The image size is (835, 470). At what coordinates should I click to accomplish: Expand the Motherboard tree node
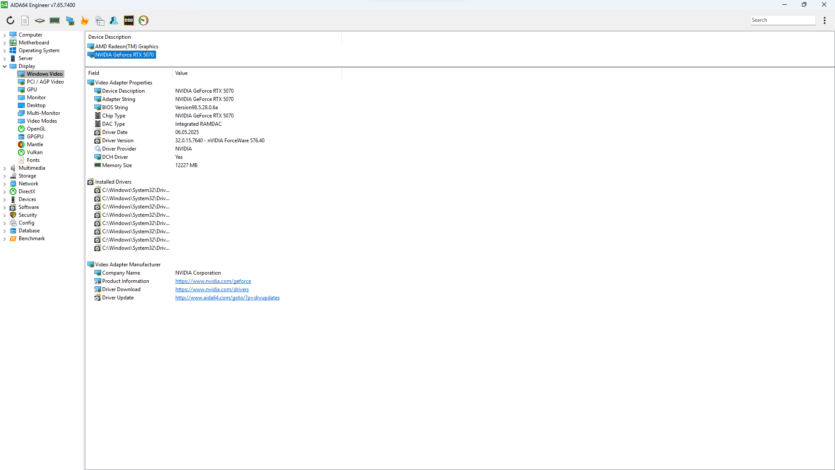coord(5,43)
